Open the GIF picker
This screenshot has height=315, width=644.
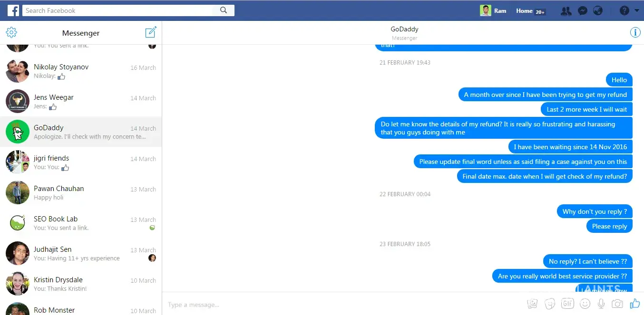(567, 304)
